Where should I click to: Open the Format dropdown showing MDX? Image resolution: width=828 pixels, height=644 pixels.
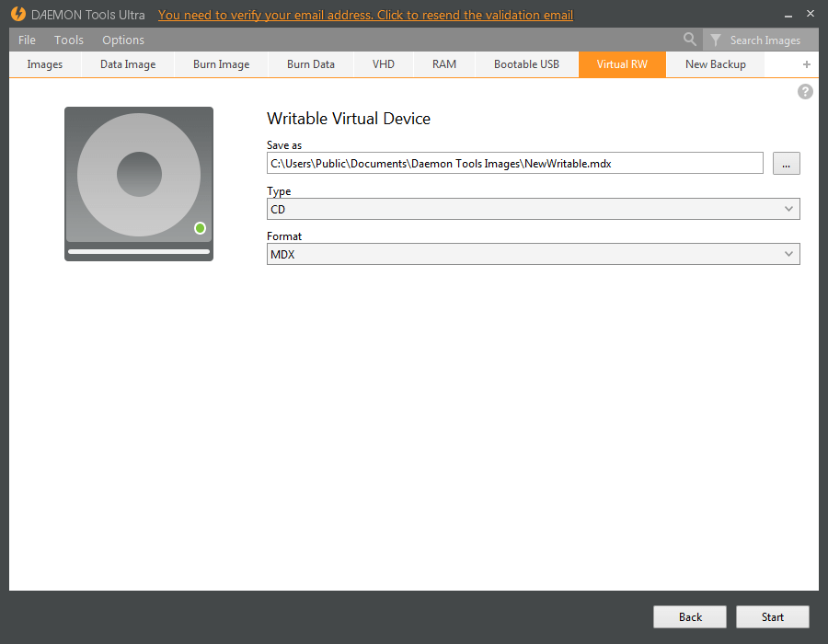(x=534, y=254)
